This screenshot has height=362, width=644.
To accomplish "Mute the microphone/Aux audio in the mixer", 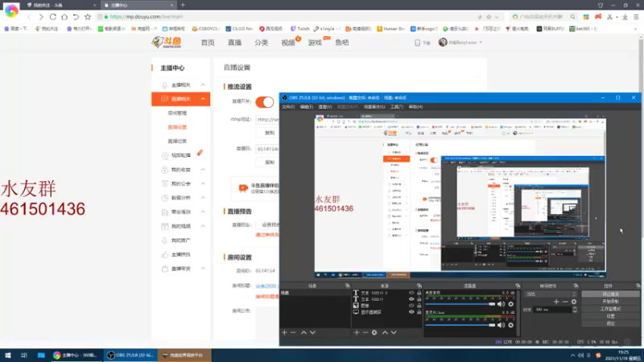I will [501, 325].
